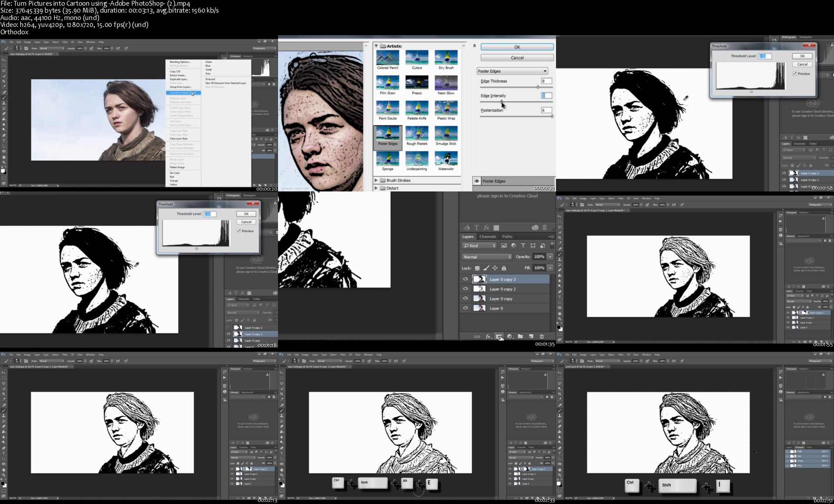
Task: Click Add layer mask icon in 00:01:35 frame
Action: (499, 336)
